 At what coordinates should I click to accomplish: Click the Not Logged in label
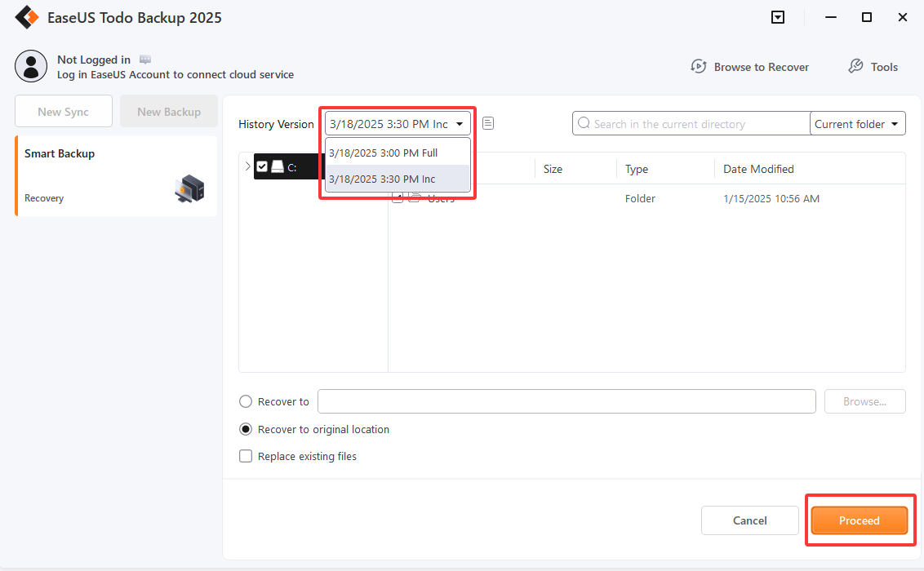94,60
